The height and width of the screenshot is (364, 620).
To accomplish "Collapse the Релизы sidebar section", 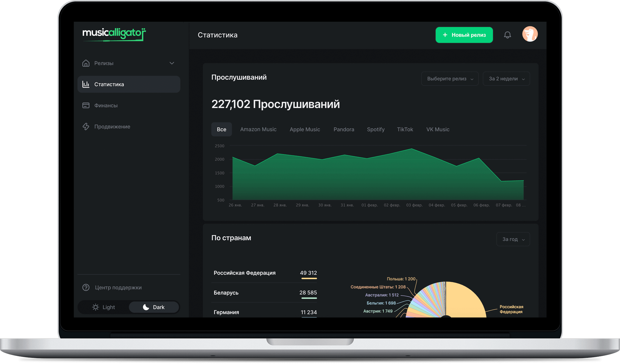I will coord(172,63).
